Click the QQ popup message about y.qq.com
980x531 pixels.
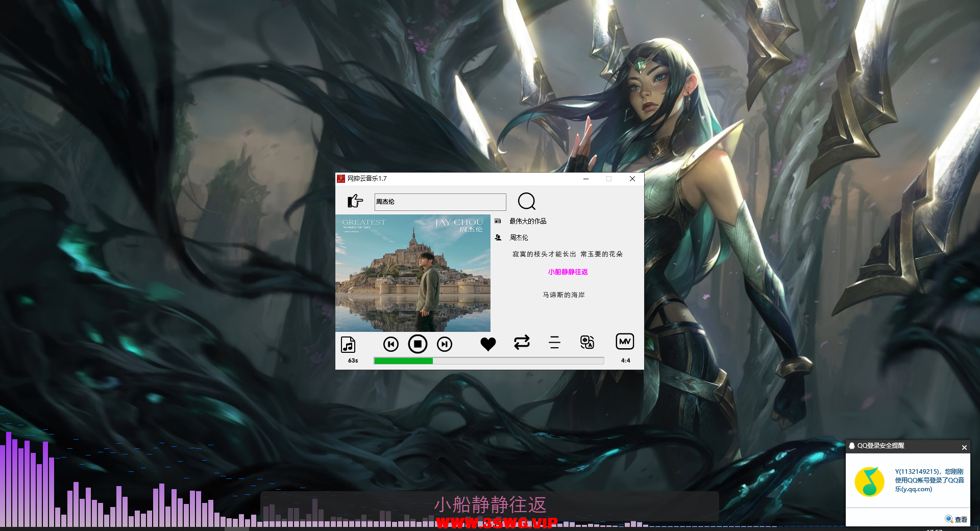tap(929, 480)
